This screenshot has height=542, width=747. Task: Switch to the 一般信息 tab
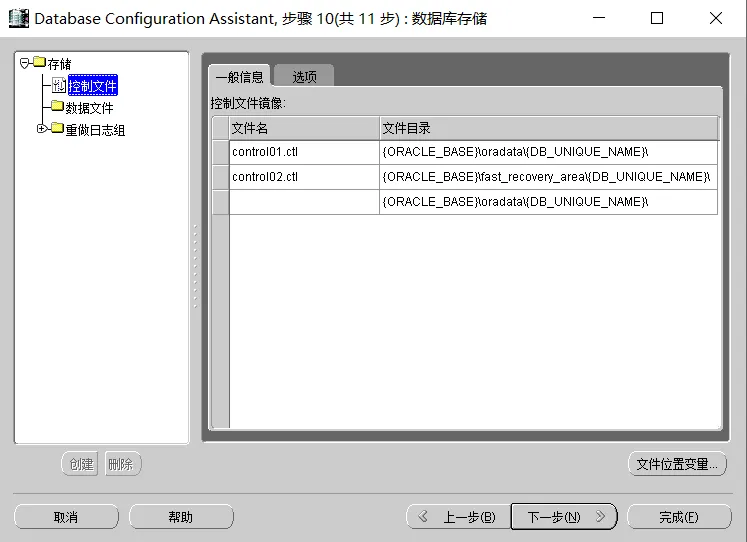pyautogui.click(x=240, y=76)
